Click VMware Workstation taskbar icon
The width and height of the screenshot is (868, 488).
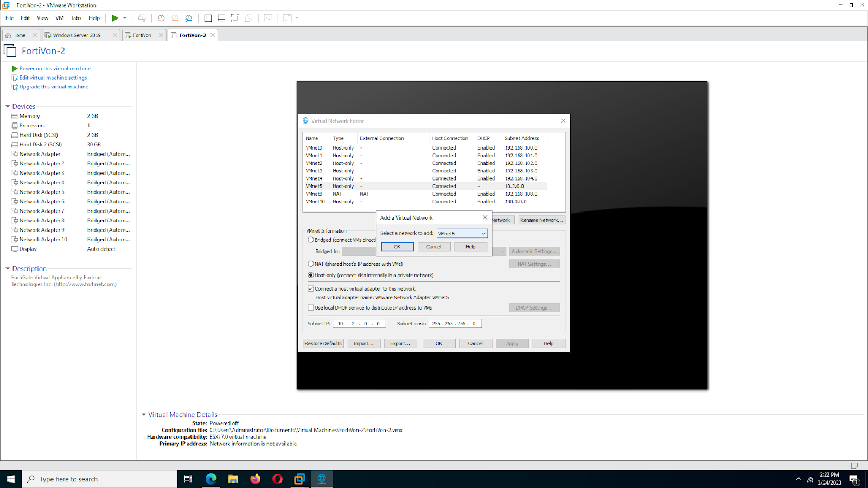[x=299, y=479]
